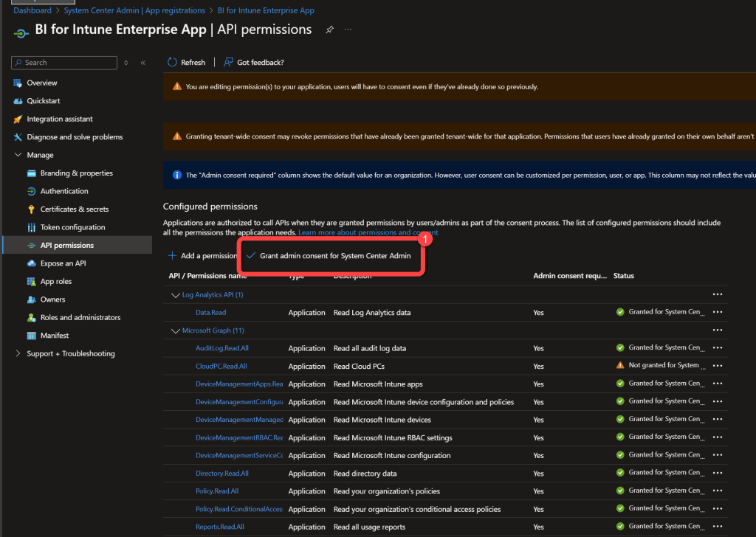Open more options for Log Analytics API group

coord(718,294)
